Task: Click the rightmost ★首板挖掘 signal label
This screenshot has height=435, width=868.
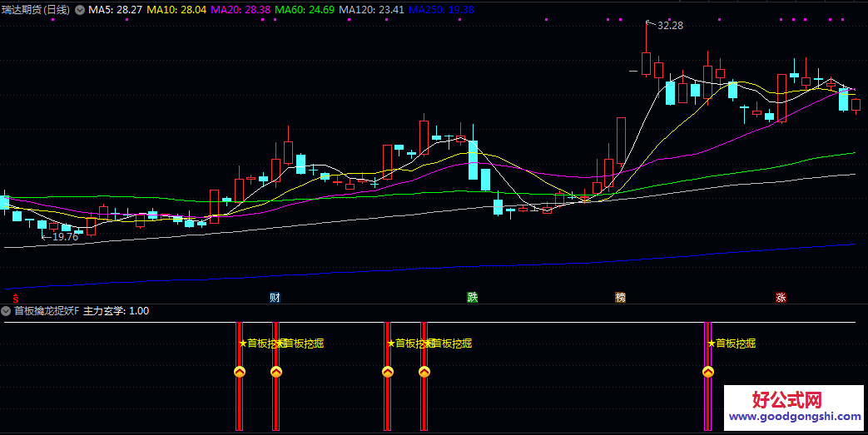Action: (x=732, y=343)
